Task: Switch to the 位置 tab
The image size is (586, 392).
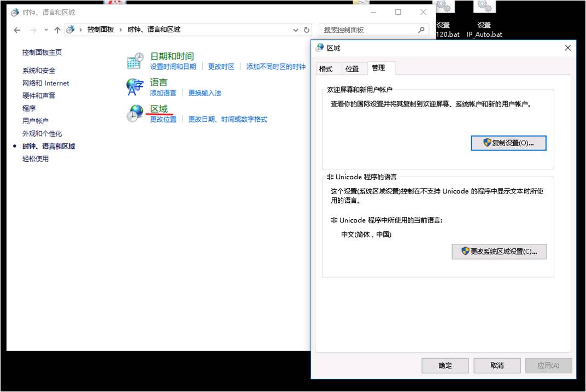Action: coord(353,69)
